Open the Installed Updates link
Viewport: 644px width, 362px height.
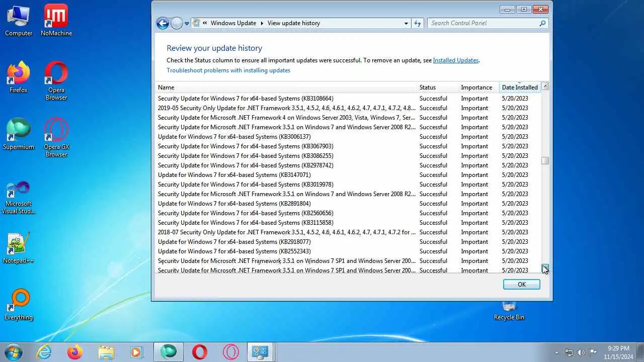[x=456, y=60]
